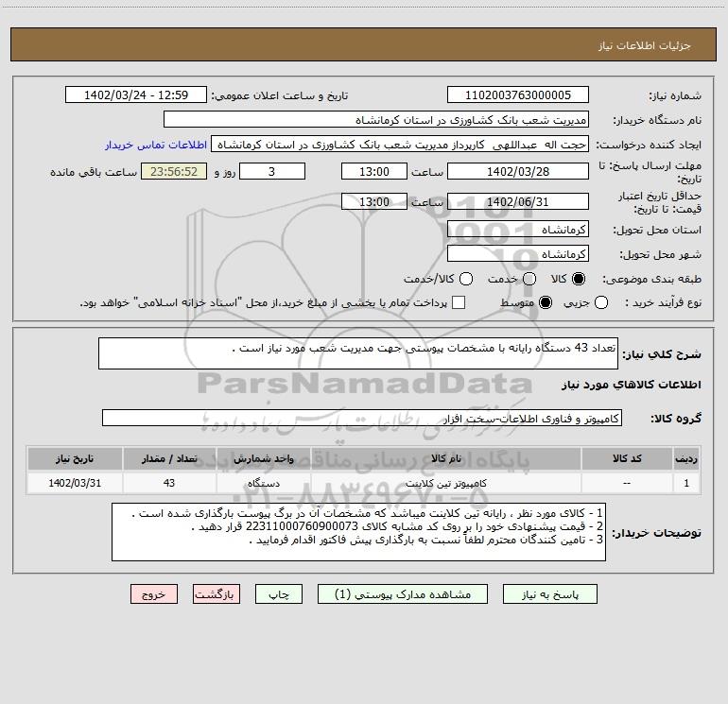
Task: Click the response deadline date 1402/03/28
Action: point(518,171)
